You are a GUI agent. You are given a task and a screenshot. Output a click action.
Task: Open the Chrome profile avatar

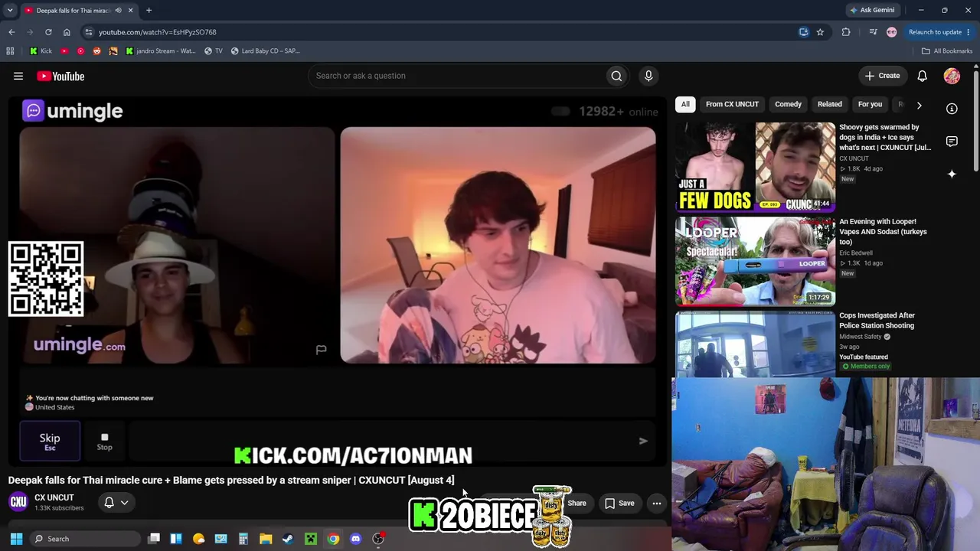click(891, 32)
